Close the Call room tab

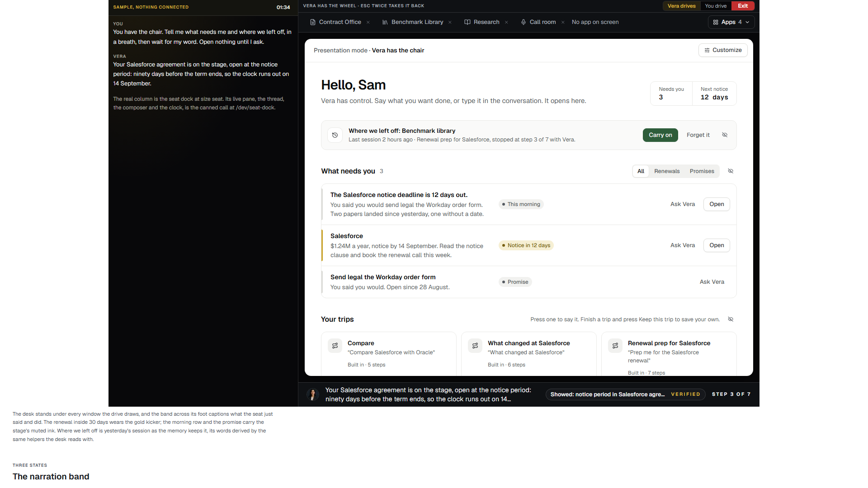click(x=563, y=22)
